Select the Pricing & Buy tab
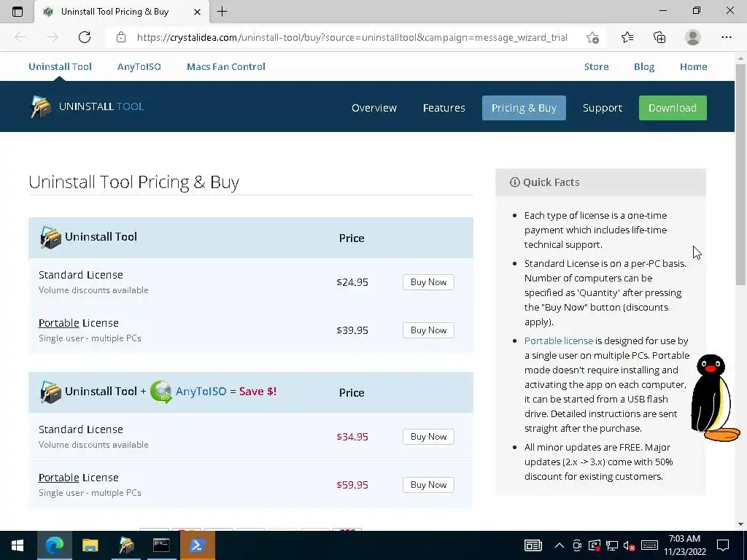This screenshot has width=747, height=560. tap(524, 108)
